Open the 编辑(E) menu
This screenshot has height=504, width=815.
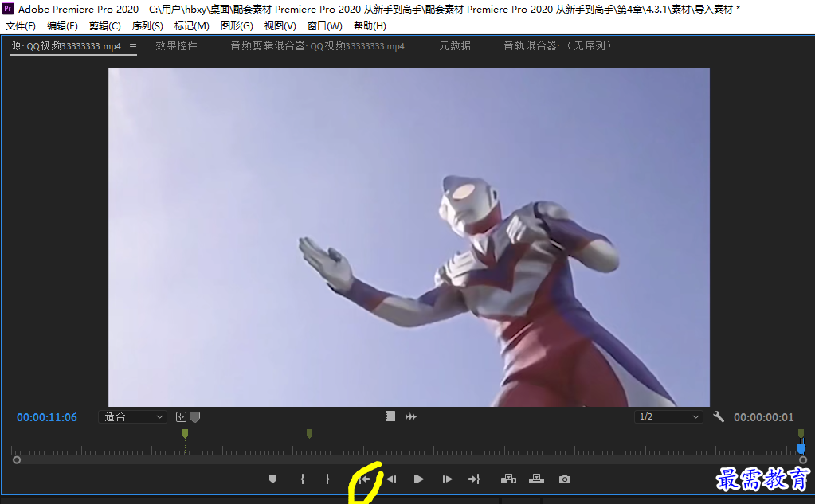[62, 26]
